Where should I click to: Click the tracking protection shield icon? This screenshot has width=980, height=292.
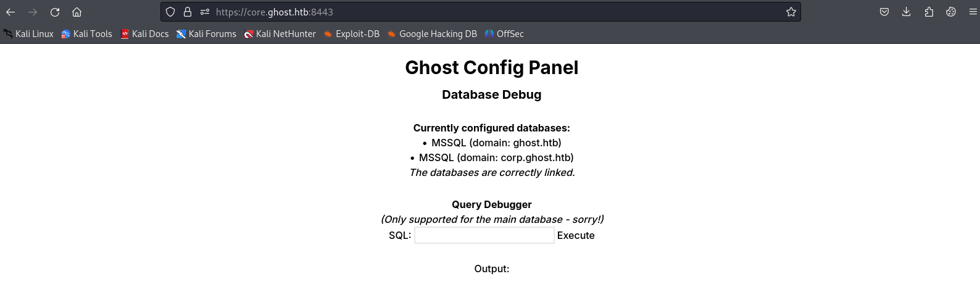(x=170, y=12)
